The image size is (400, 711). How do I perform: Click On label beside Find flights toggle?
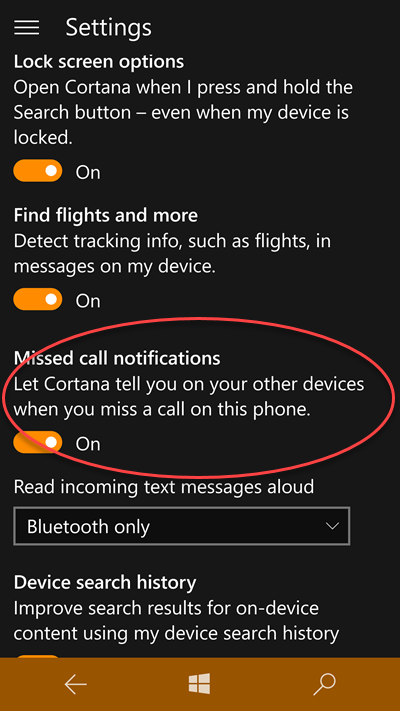[x=88, y=301]
